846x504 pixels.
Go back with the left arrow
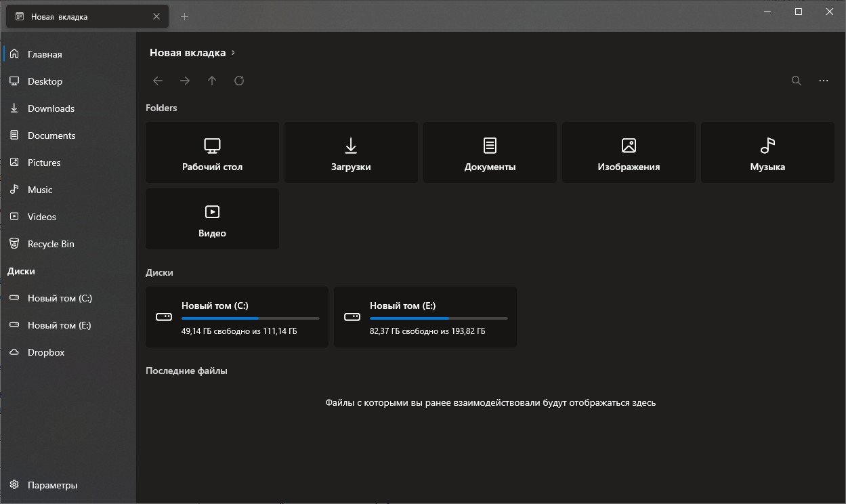pos(158,81)
